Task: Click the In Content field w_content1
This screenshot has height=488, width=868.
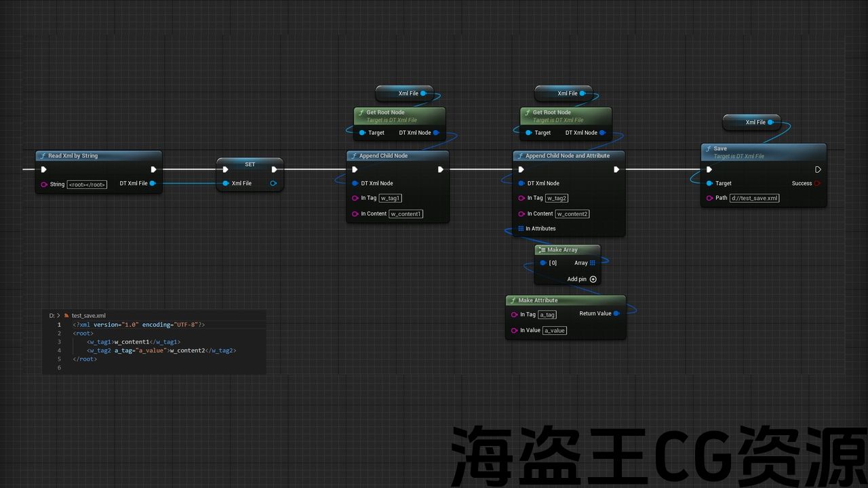Action: pos(406,214)
